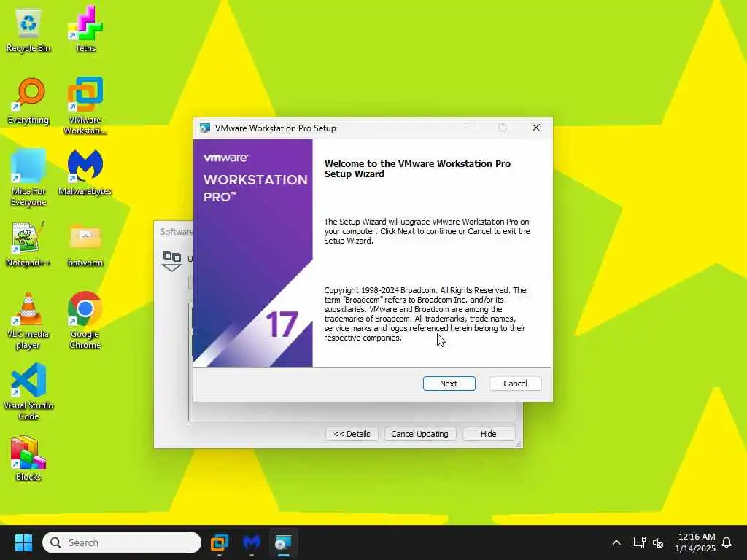Open the Malwarebytes desktop shortcut
747x560 pixels.
(x=85, y=172)
